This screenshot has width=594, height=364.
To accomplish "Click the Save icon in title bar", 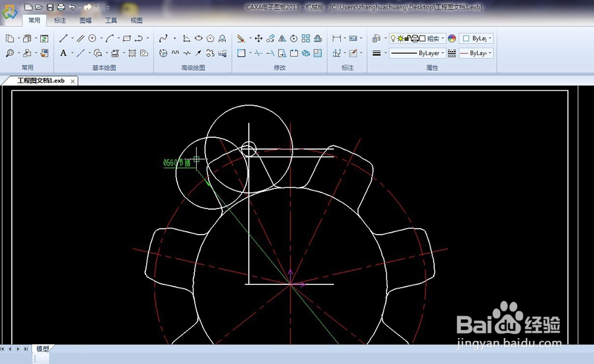I will 50,7.
